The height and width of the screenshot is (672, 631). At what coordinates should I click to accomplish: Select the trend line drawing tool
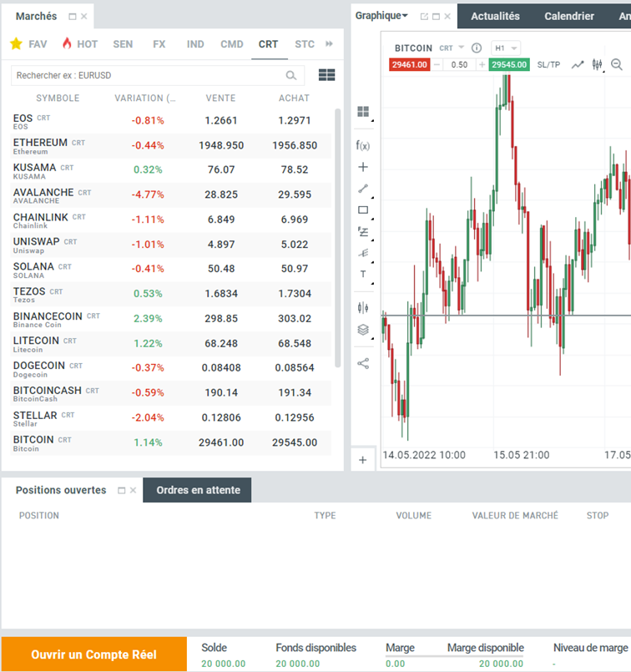pos(363,189)
